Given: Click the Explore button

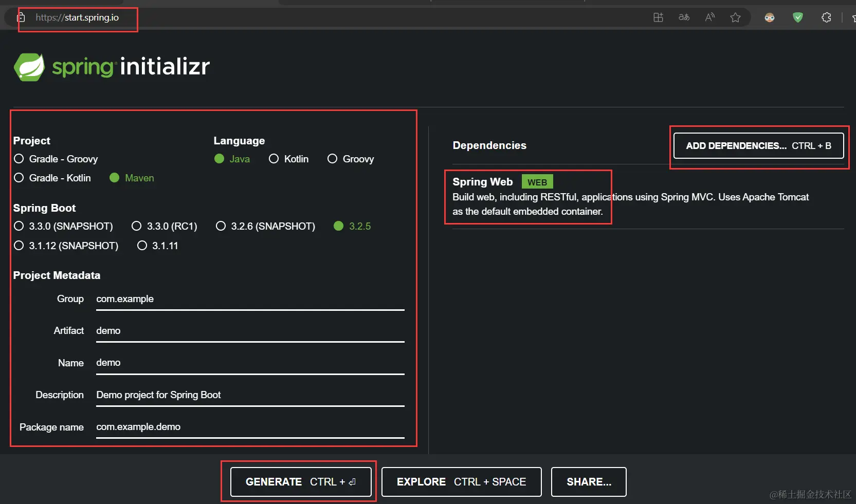Looking at the screenshot, I should coord(462,482).
